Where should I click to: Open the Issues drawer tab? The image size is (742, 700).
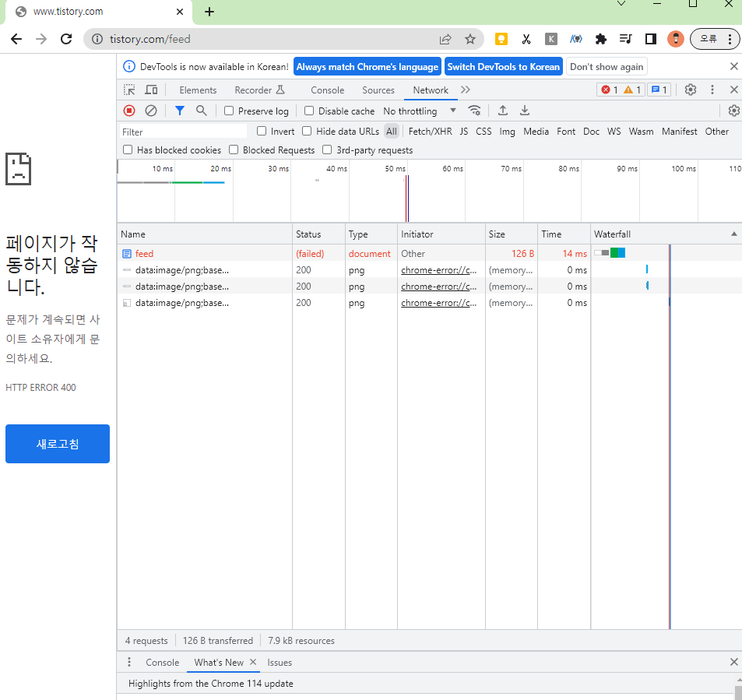[x=280, y=662]
